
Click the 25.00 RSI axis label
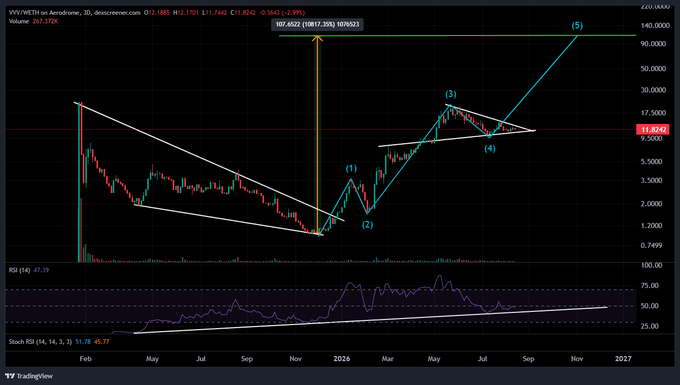click(651, 326)
